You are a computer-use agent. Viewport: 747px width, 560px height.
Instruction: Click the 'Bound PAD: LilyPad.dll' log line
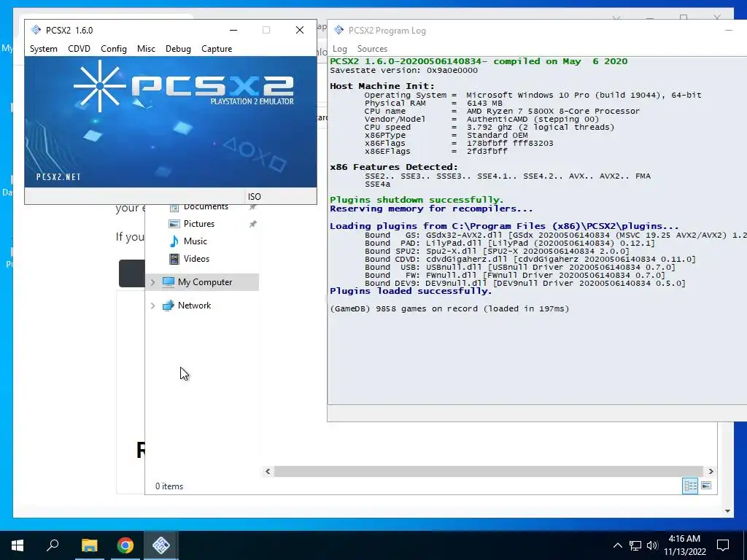point(510,244)
